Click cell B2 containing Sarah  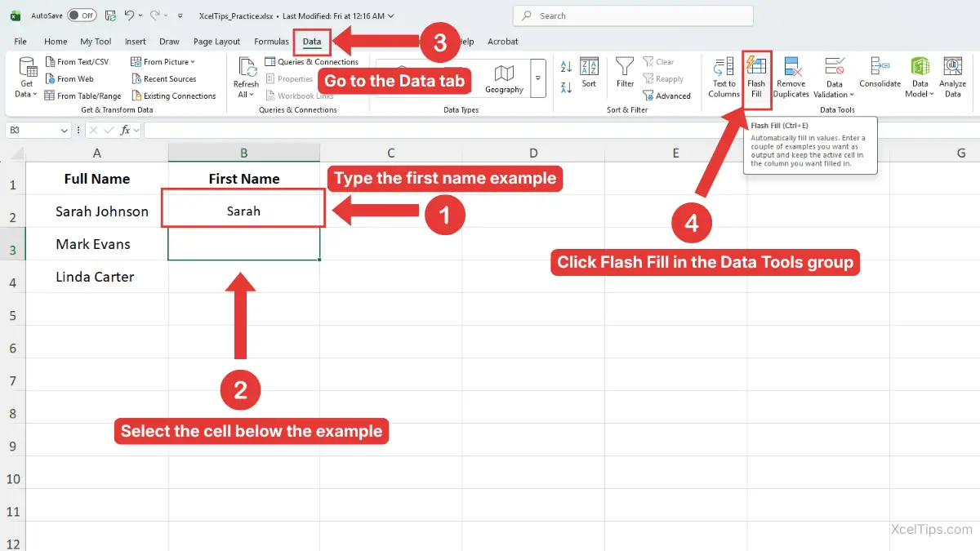coord(244,211)
